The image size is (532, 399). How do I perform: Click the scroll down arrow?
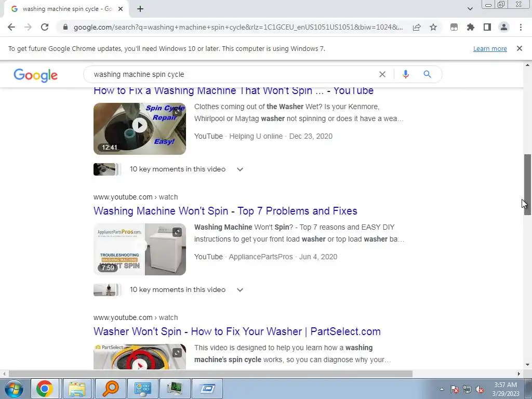[527, 365]
